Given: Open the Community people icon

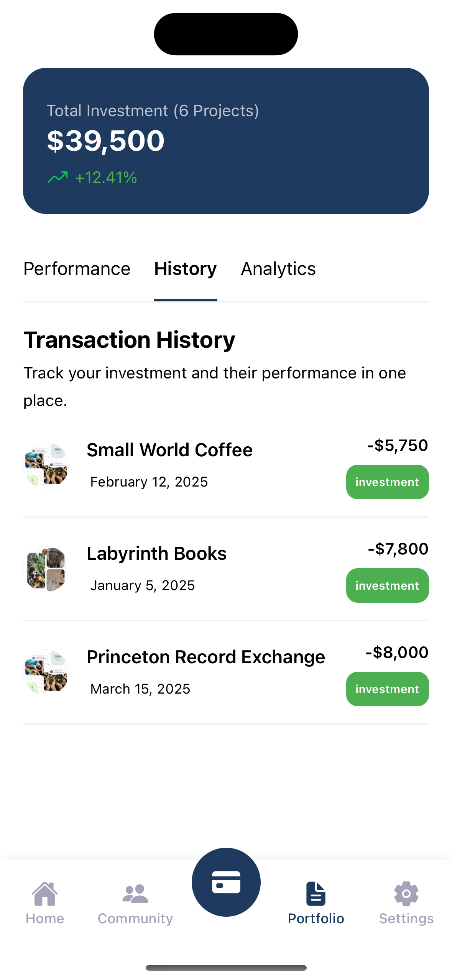Looking at the screenshot, I should click(135, 893).
